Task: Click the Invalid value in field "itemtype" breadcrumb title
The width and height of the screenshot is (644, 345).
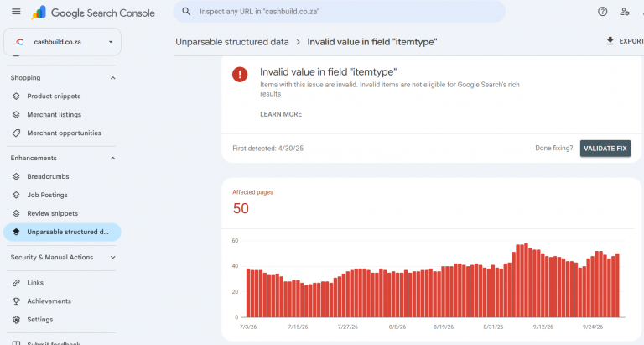Action: (372, 42)
